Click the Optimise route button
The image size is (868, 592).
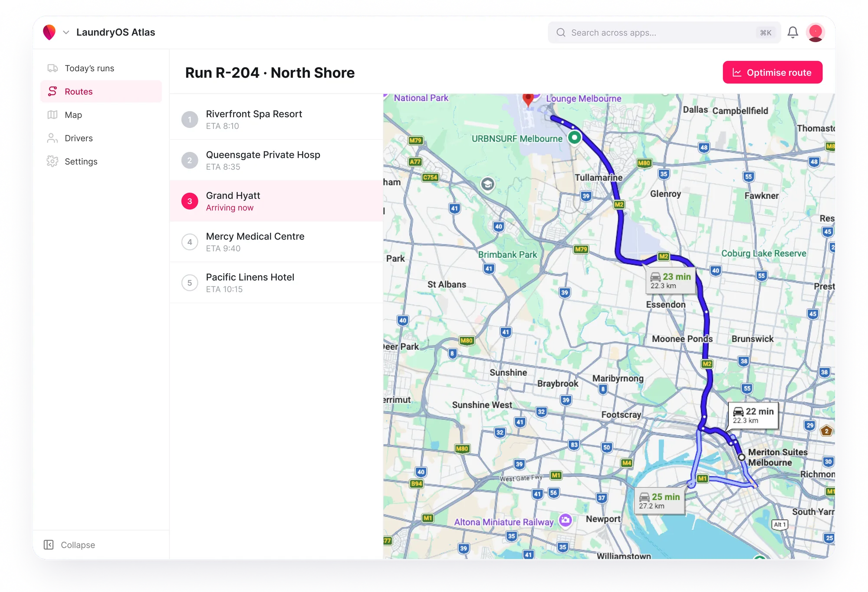(x=773, y=72)
